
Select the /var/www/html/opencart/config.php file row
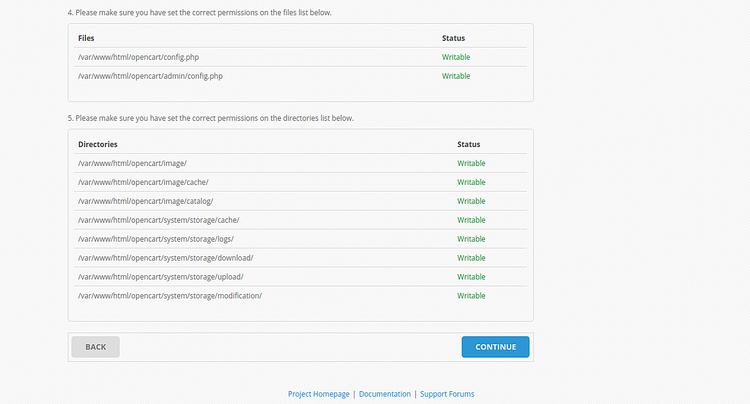click(300, 57)
